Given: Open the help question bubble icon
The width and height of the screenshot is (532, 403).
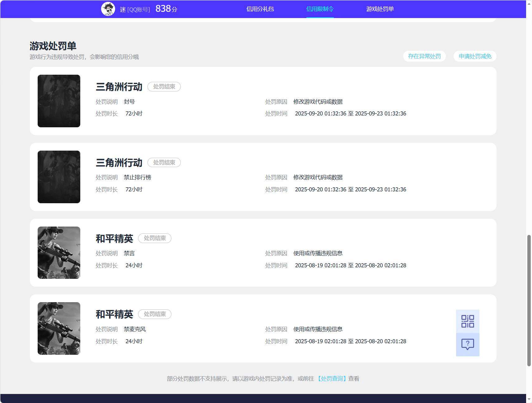Looking at the screenshot, I should tap(468, 344).
